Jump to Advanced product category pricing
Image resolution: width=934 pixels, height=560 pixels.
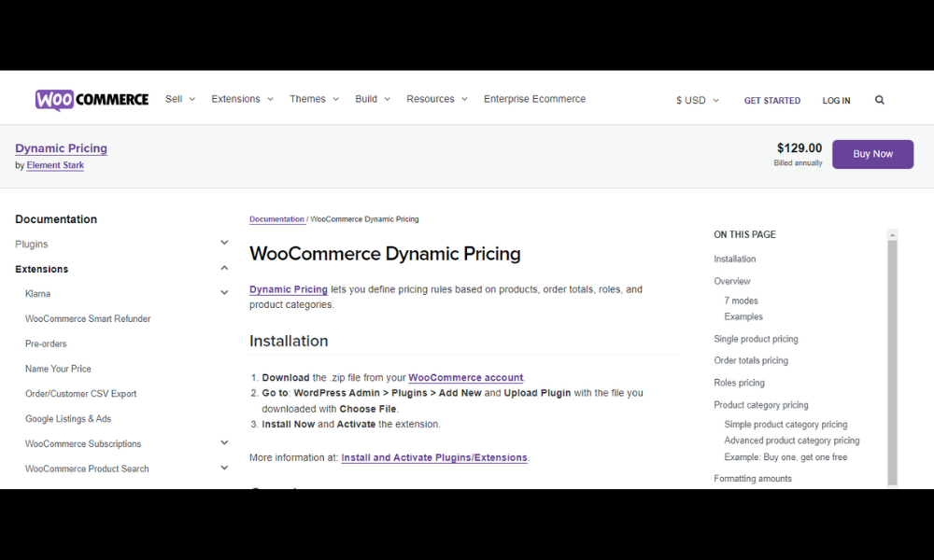coord(792,441)
